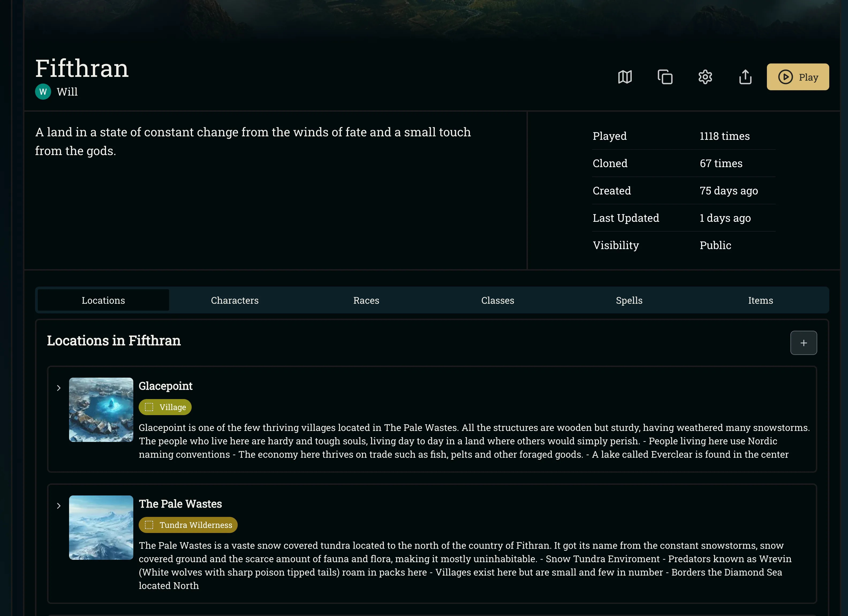Click the clone world copy icon
Viewport: 848px width, 616px height.
pos(665,77)
